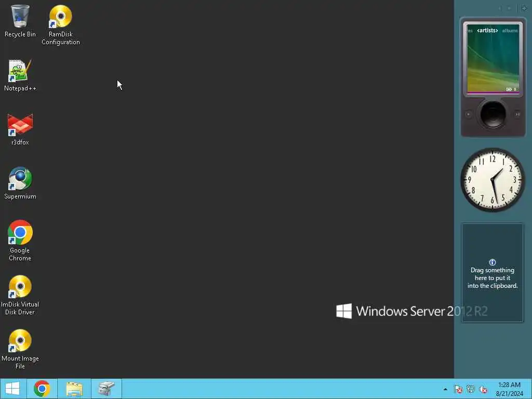Image resolution: width=532 pixels, height=399 pixels.
Task: Open the Action Center flag icon
Action: pyautogui.click(x=458, y=389)
